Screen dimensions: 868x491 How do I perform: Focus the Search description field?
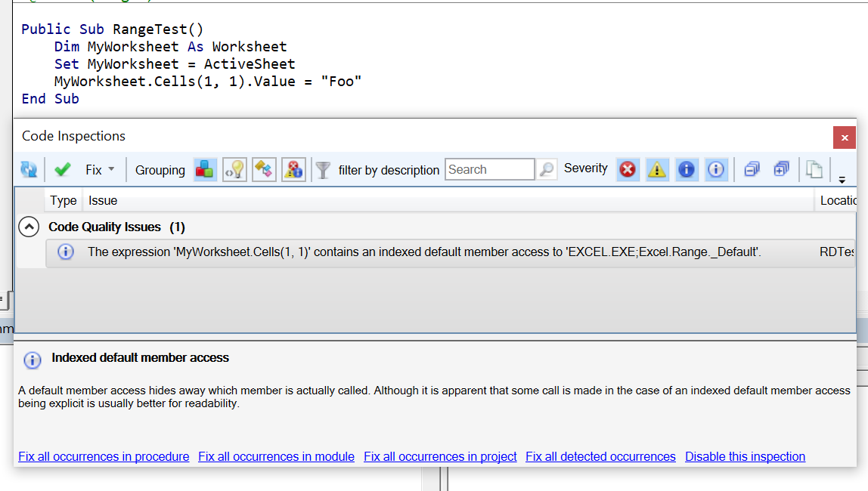coord(489,169)
